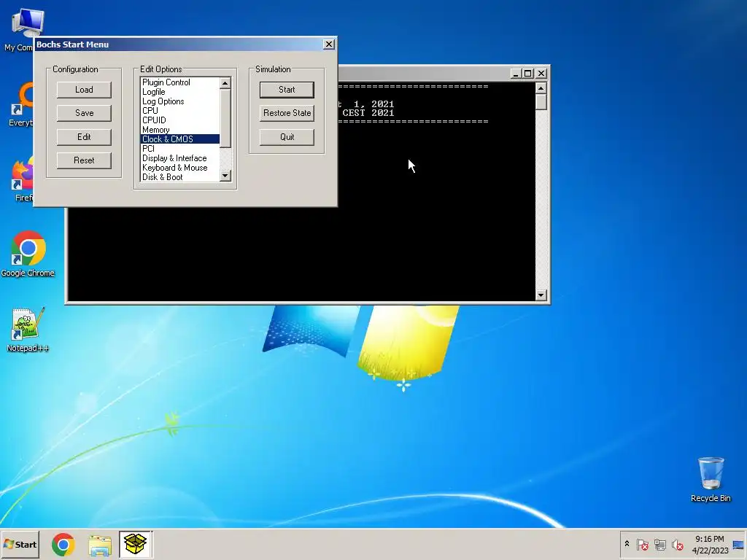
Task: Minimize the Bochs console window
Action: click(x=516, y=74)
